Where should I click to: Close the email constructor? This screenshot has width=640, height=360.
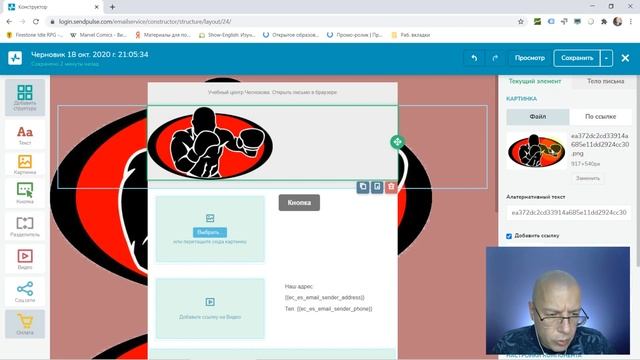(625, 58)
